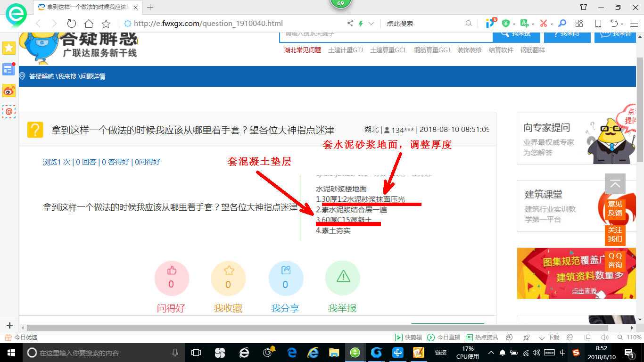The height and width of the screenshot is (362, 644).
Task: Open the green translate icon
Action: (524, 24)
